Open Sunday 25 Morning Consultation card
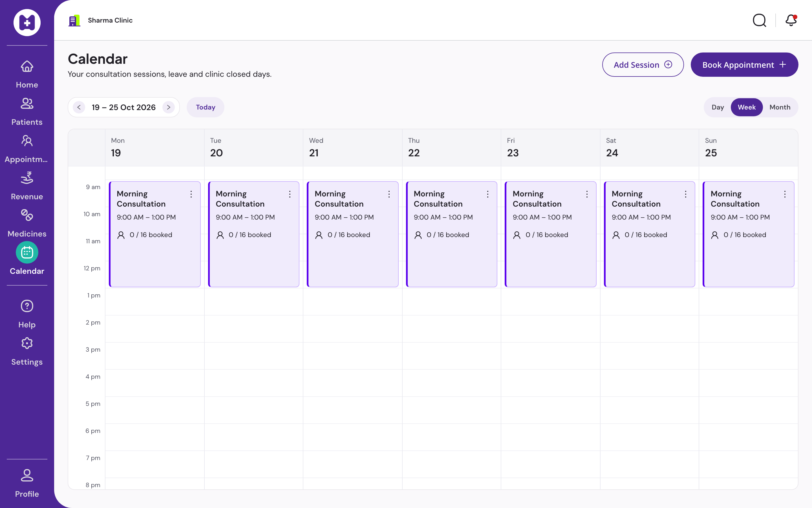 749,234
